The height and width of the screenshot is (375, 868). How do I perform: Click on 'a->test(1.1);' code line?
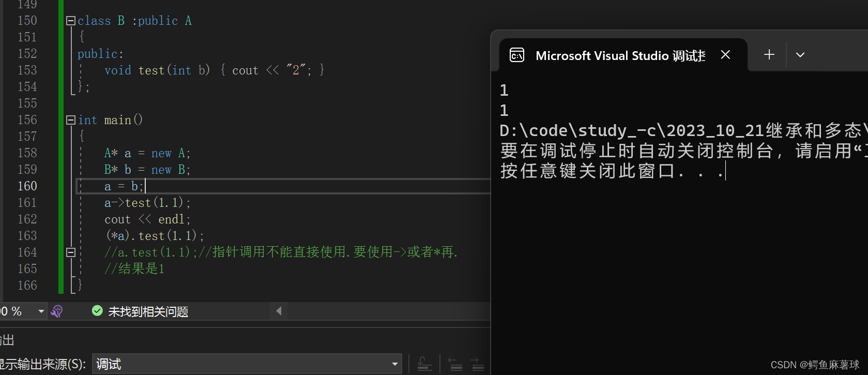147,203
